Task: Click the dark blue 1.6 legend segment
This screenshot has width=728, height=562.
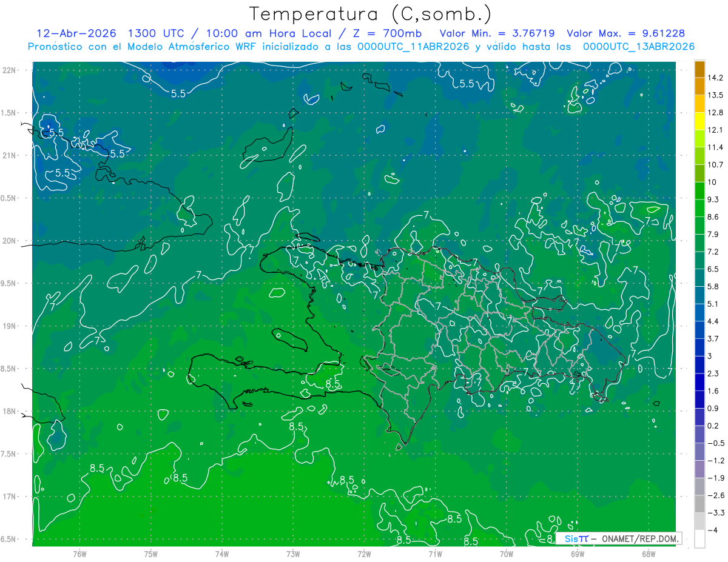Action: click(x=699, y=400)
